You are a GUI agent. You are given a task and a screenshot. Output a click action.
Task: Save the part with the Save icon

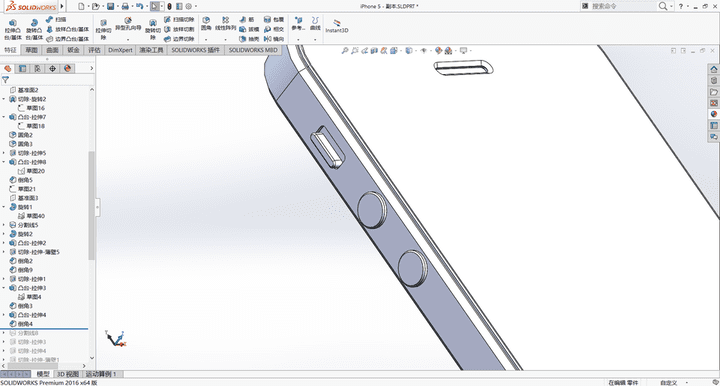[111, 6]
